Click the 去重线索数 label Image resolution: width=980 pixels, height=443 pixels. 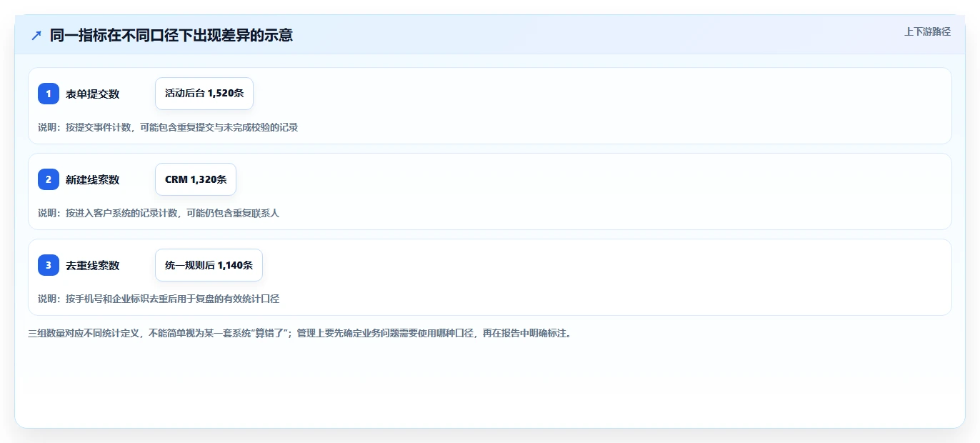coord(92,265)
